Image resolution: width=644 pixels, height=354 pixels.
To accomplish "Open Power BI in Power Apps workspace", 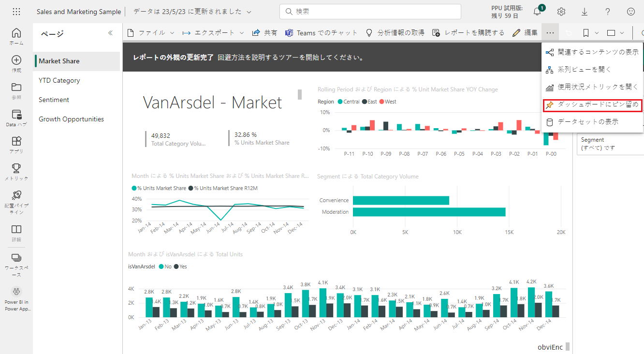I will (x=16, y=299).
